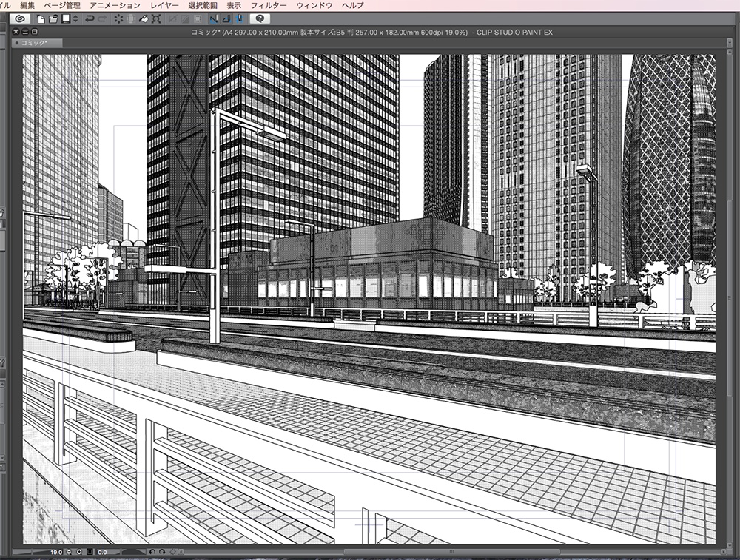Viewport: 740px width, 560px height.
Task: Click the deselect icon
Action: (x=172, y=19)
